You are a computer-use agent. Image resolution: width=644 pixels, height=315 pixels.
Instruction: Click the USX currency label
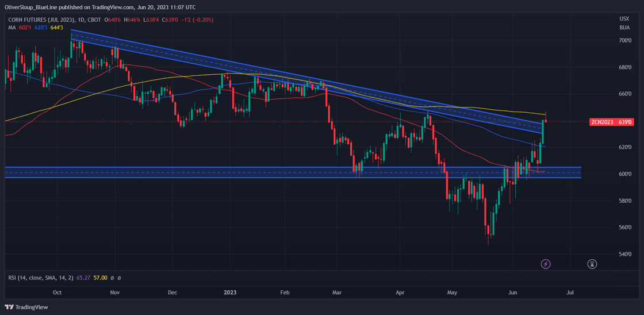point(624,19)
